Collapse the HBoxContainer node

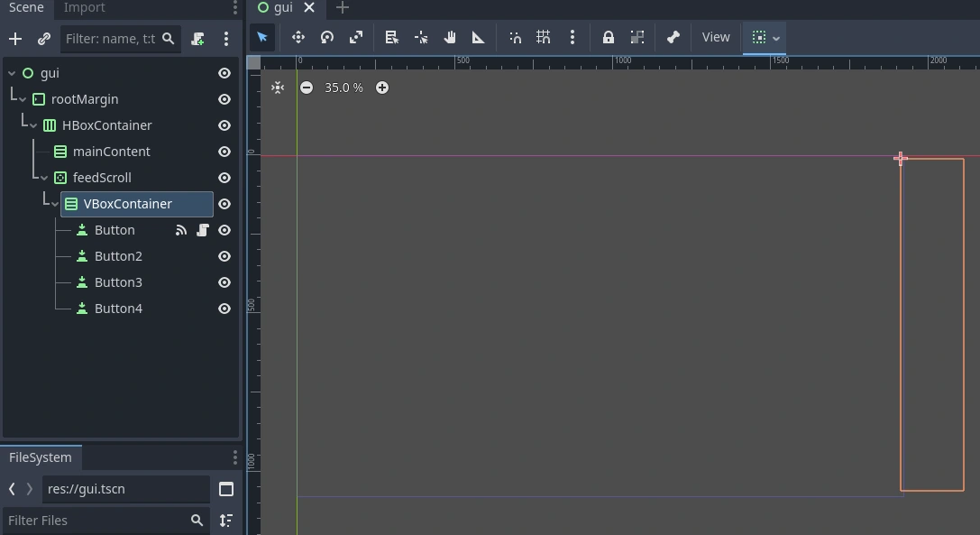(x=33, y=125)
